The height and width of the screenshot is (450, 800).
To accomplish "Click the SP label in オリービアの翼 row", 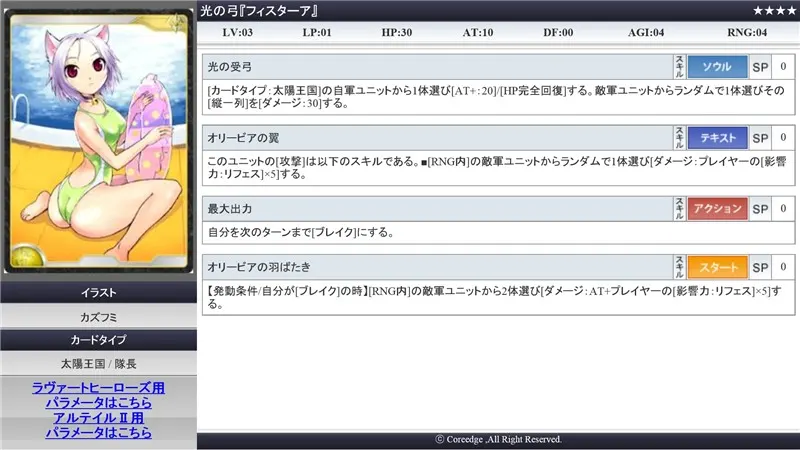I will pos(760,138).
